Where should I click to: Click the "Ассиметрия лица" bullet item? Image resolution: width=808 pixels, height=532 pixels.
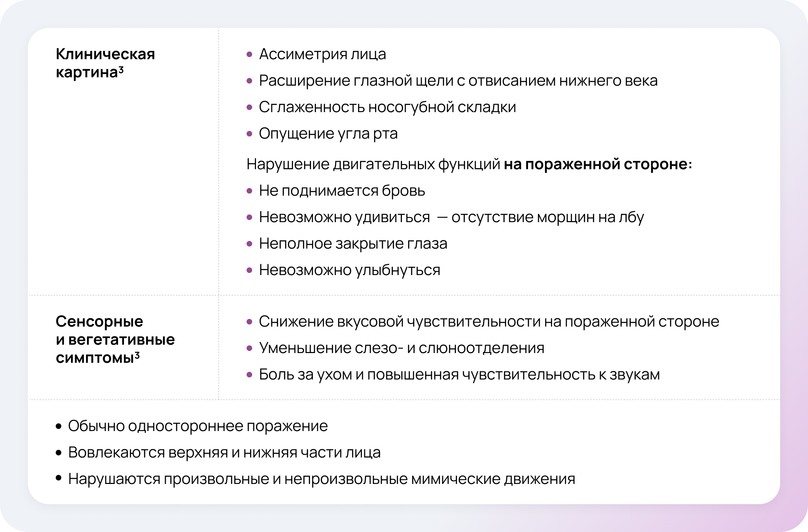pos(322,54)
